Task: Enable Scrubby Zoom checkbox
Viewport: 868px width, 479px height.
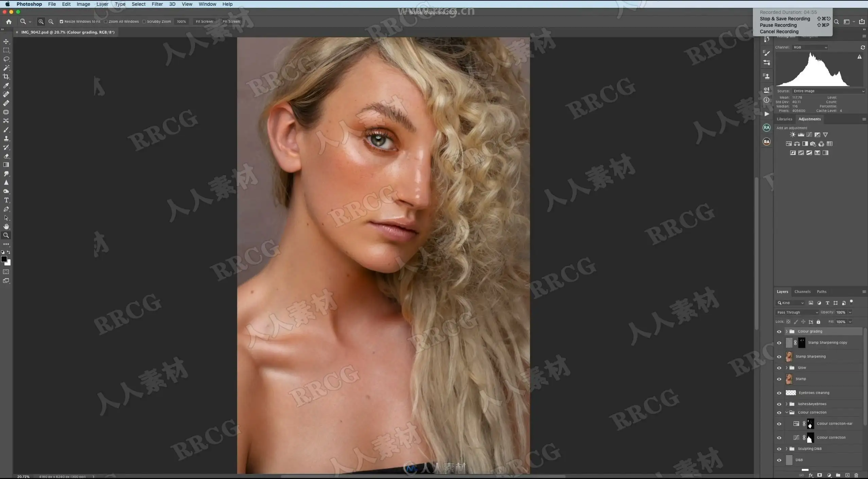Action: click(144, 21)
